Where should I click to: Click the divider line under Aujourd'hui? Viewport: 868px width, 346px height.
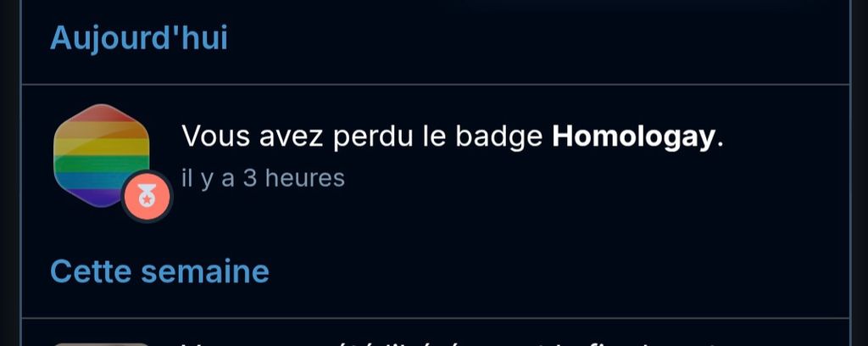click(x=435, y=85)
